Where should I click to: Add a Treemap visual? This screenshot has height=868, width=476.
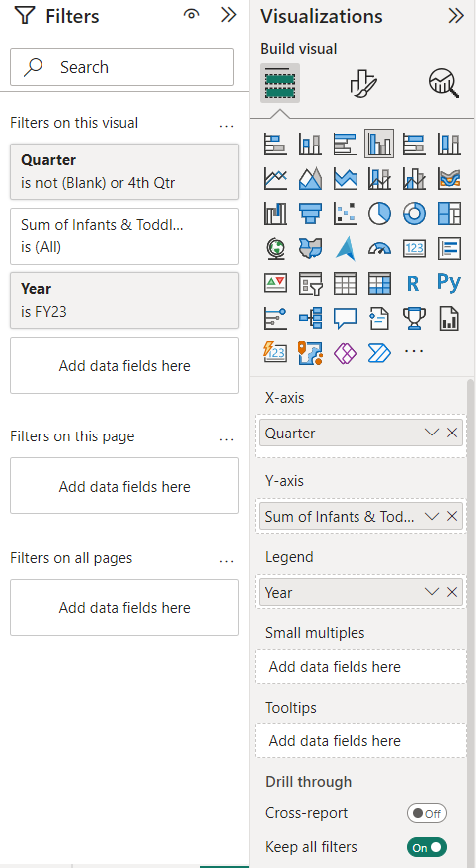pos(449,213)
